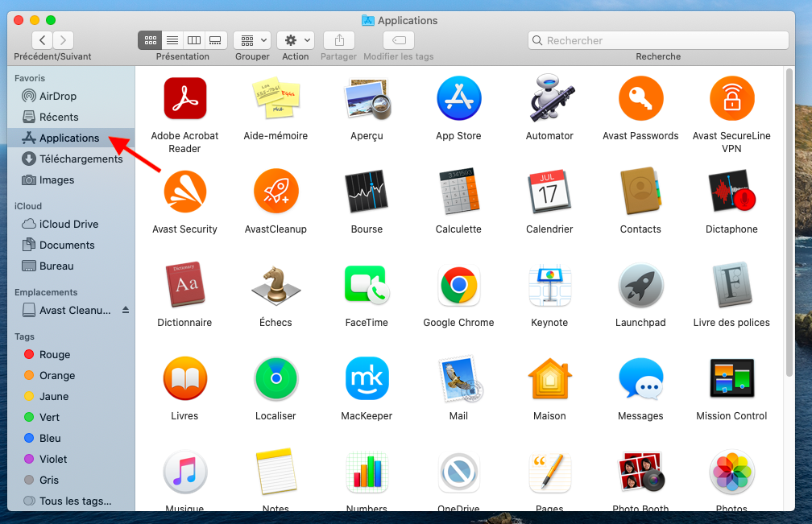Viewport: 812px width, 524px height.
Task: Open the FaceTime app
Action: pyautogui.click(x=367, y=284)
